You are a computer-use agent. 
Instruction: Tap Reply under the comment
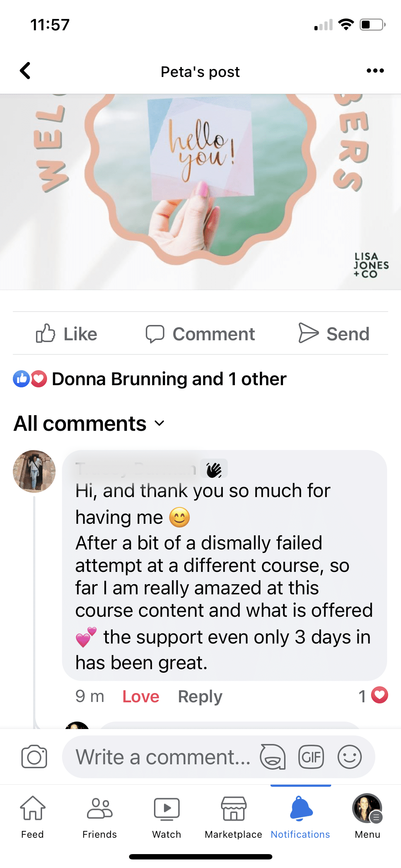point(200,696)
